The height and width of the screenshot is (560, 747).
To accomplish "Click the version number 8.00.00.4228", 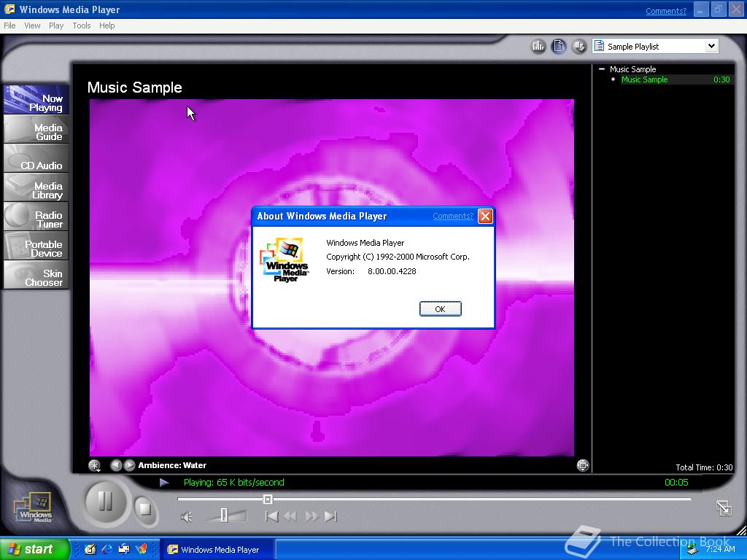I will coord(392,271).
